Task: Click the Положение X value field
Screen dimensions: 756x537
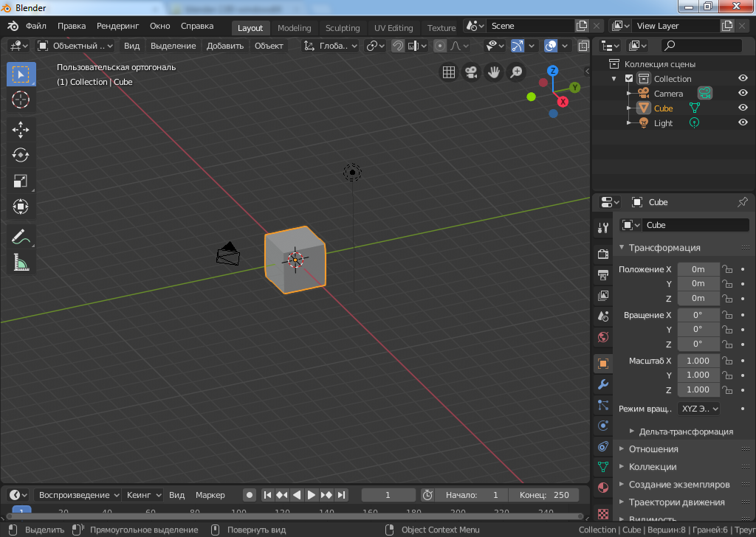Action: (698, 269)
